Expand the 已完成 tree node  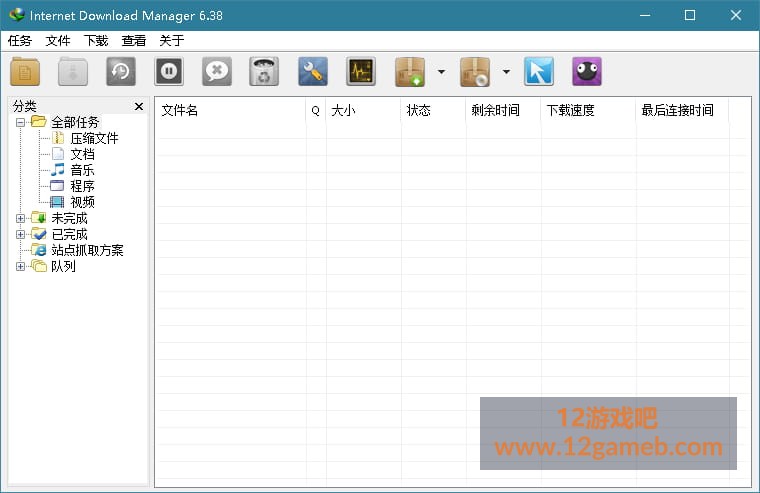pos(20,234)
